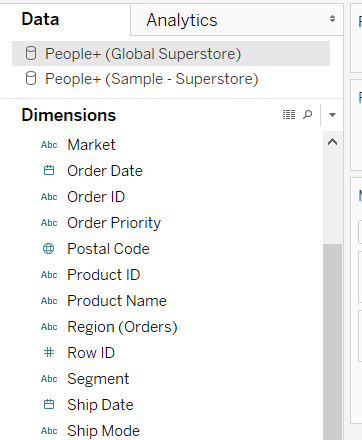362x440 pixels.
Task: Select the Region (Orders) field
Action: (122, 327)
